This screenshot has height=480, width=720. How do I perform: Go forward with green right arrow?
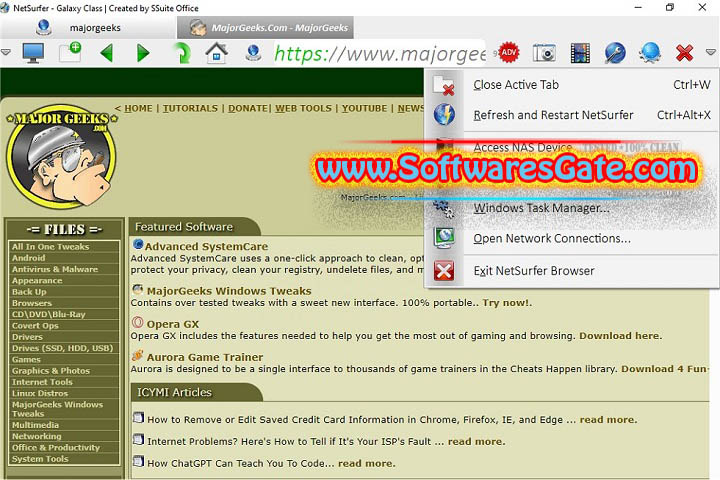pos(143,53)
